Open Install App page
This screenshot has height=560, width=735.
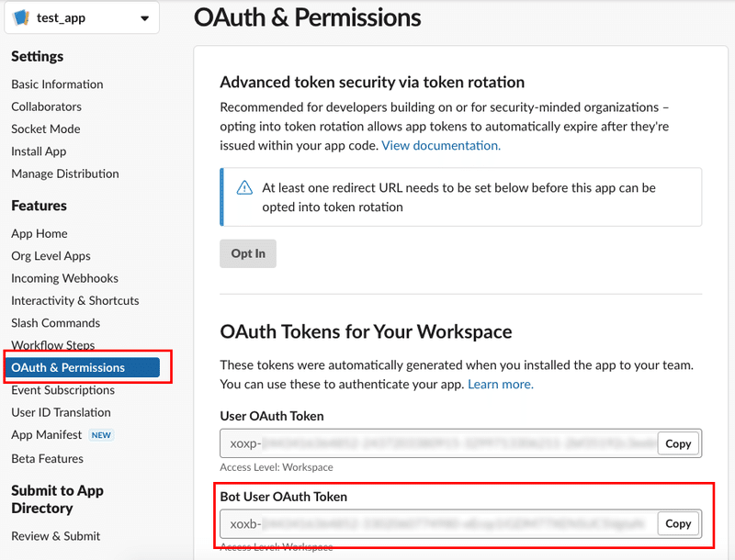pyautogui.click(x=39, y=151)
